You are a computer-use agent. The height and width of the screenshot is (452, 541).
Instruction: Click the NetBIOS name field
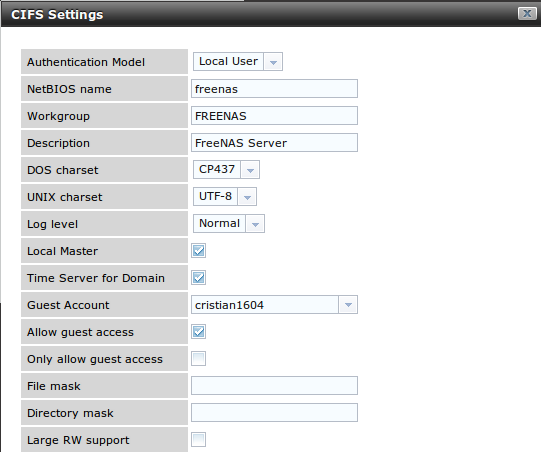(274, 89)
